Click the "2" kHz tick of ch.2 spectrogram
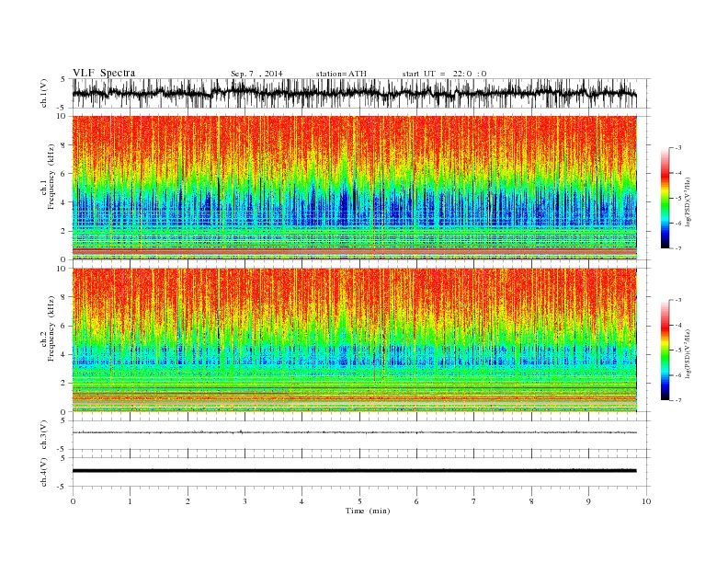 tap(64, 384)
